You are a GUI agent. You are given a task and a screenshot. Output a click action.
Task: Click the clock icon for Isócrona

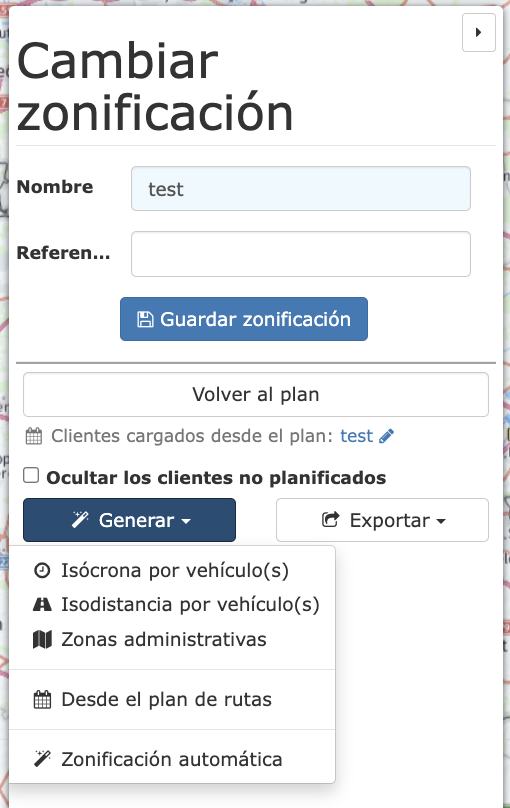click(x=42, y=570)
